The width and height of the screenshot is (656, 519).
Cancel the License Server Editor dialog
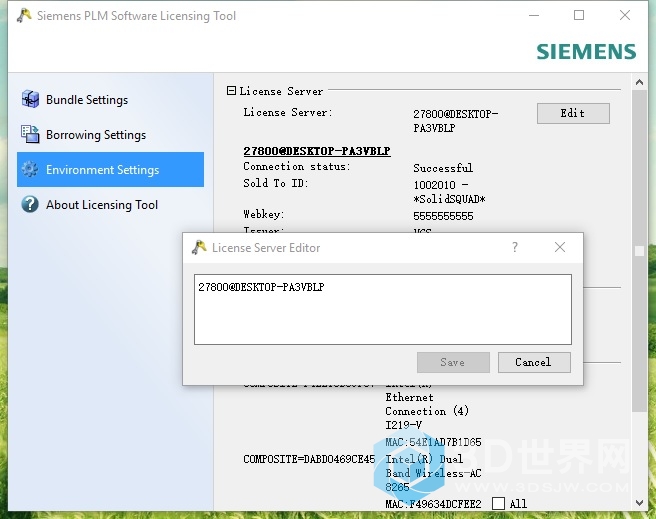(534, 362)
